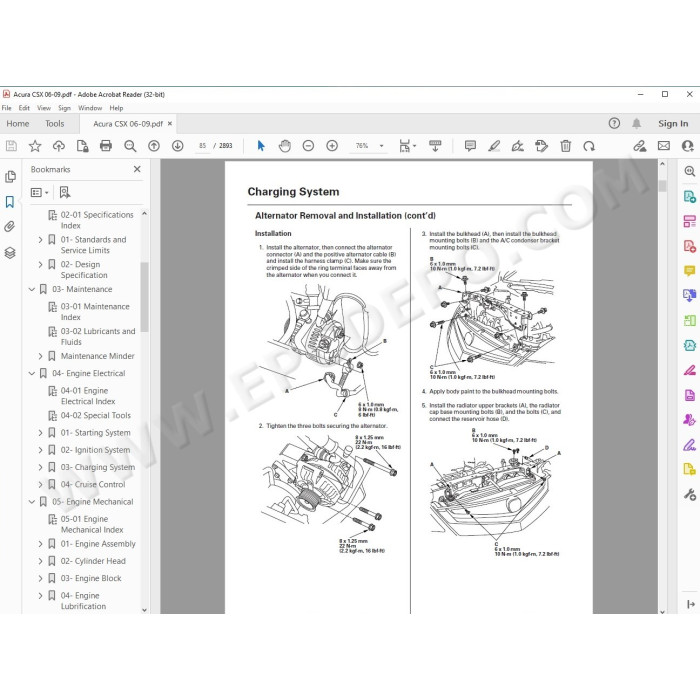
Task: Open 03- Engine Block bookmark
Action: 91,579
